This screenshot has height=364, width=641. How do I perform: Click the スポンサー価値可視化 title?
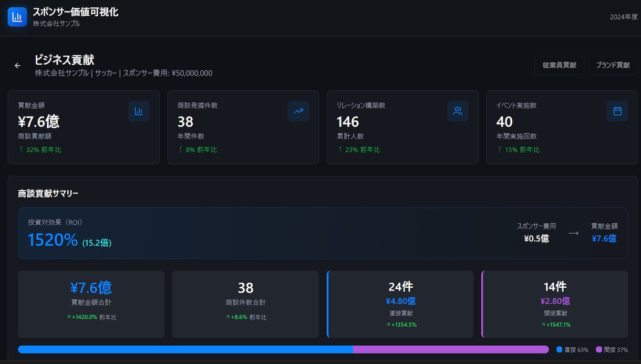click(76, 12)
